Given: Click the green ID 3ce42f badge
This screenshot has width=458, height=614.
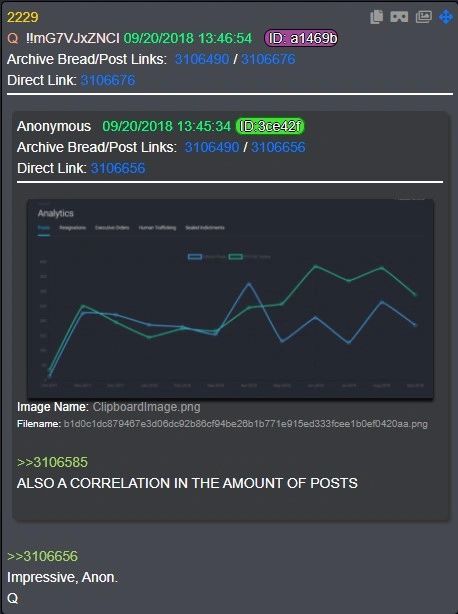Looking at the screenshot, I should 270,126.
